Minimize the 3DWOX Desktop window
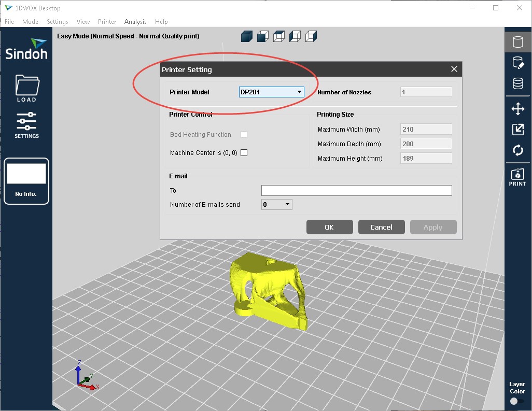Viewport: 532px width, 411px height. (472, 8)
